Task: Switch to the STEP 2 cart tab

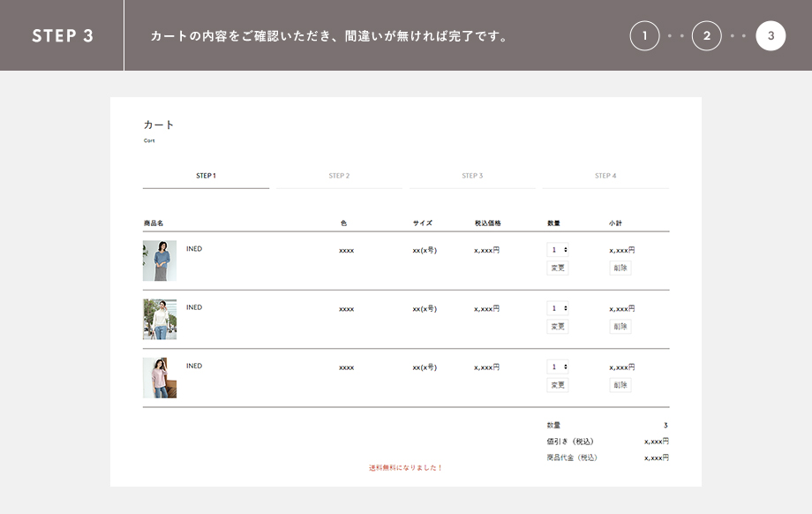Action: click(339, 176)
